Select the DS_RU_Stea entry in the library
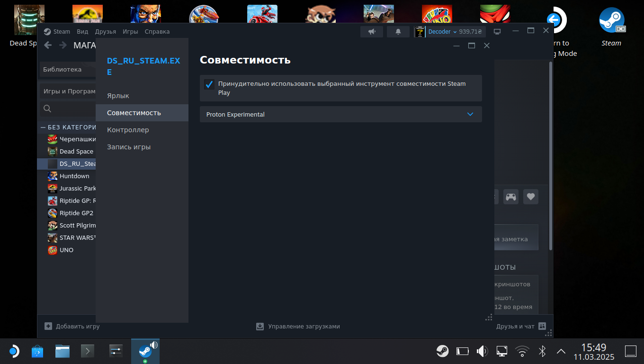The width and height of the screenshot is (644, 364). (x=67, y=164)
